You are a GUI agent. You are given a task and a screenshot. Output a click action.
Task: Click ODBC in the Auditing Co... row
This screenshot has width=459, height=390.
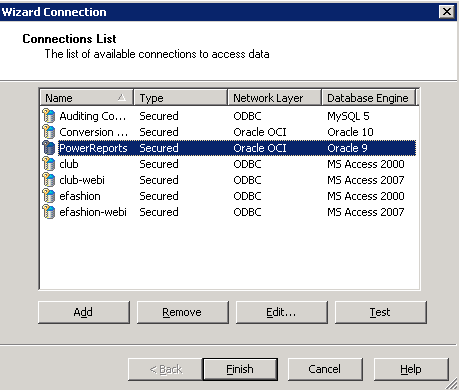coord(247,116)
